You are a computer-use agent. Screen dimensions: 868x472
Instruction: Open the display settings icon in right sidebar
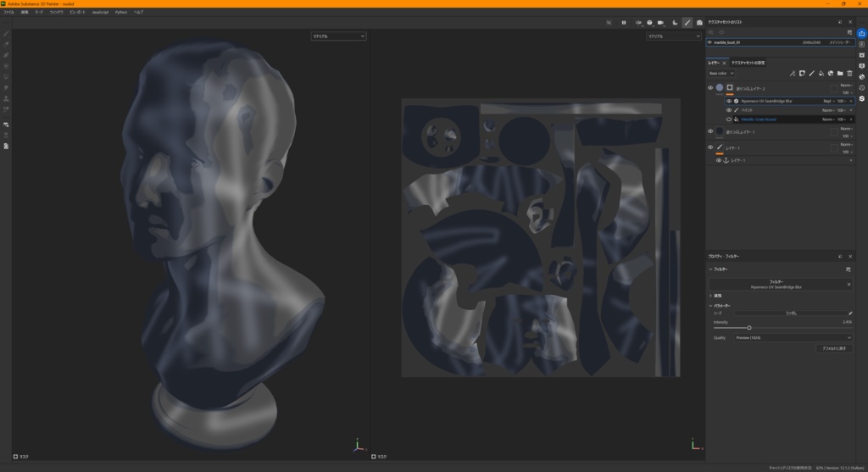pyautogui.click(x=862, y=66)
